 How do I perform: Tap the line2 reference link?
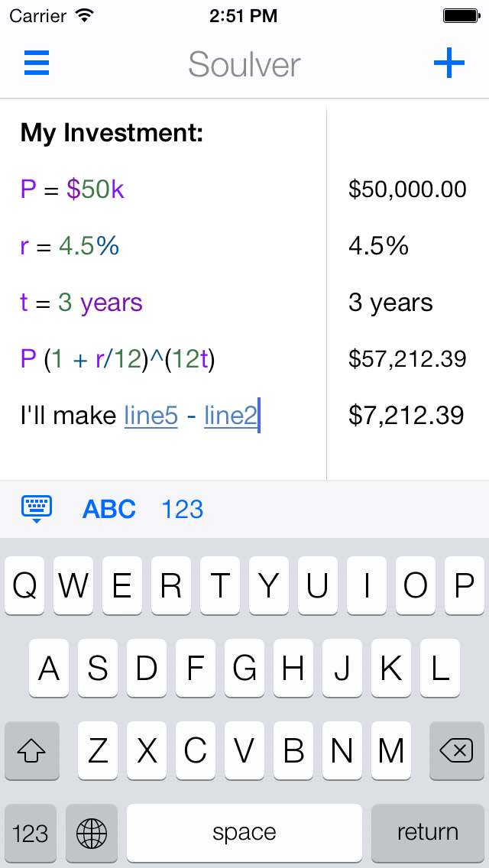point(230,416)
